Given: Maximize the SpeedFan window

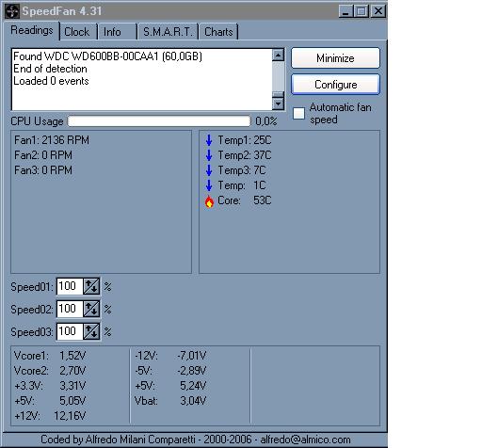Looking at the screenshot, I should click(361, 11).
